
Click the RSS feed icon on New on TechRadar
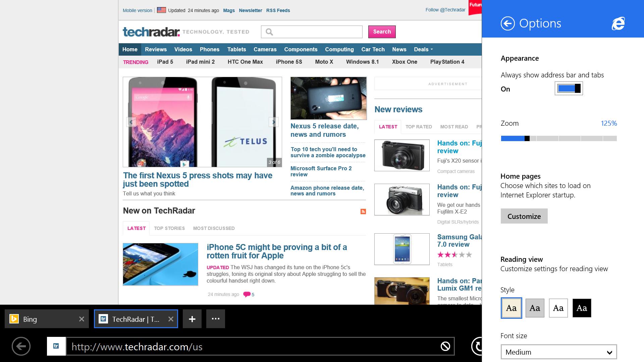click(363, 211)
